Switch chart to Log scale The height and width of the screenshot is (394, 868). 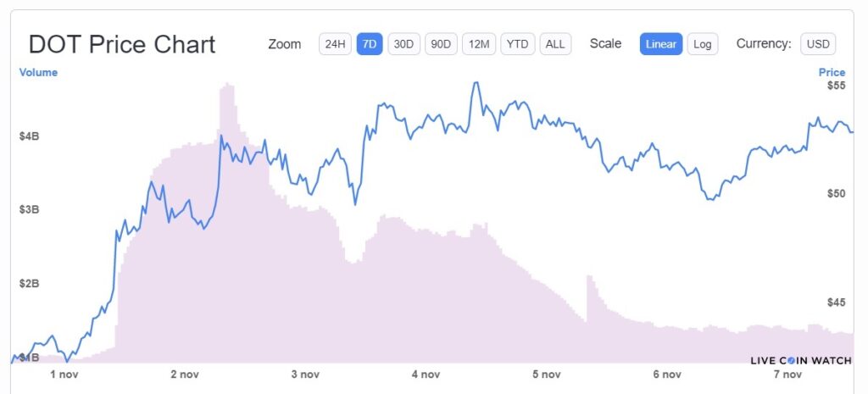[x=702, y=44]
